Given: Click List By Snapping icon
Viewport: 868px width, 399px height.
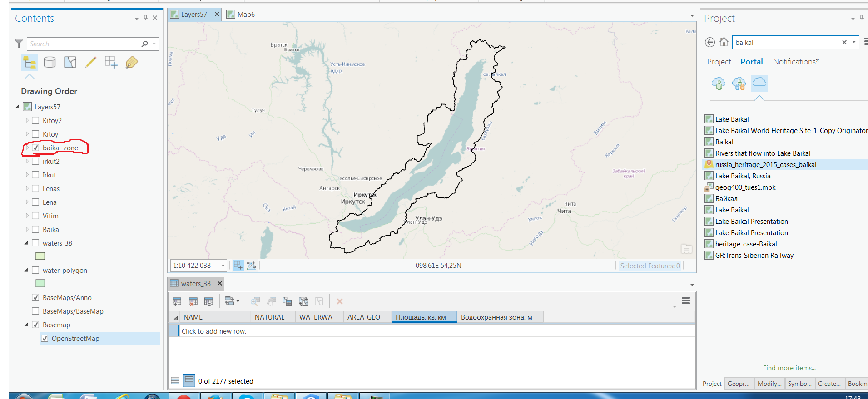Looking at the screenshot, I should coord(111,62).
